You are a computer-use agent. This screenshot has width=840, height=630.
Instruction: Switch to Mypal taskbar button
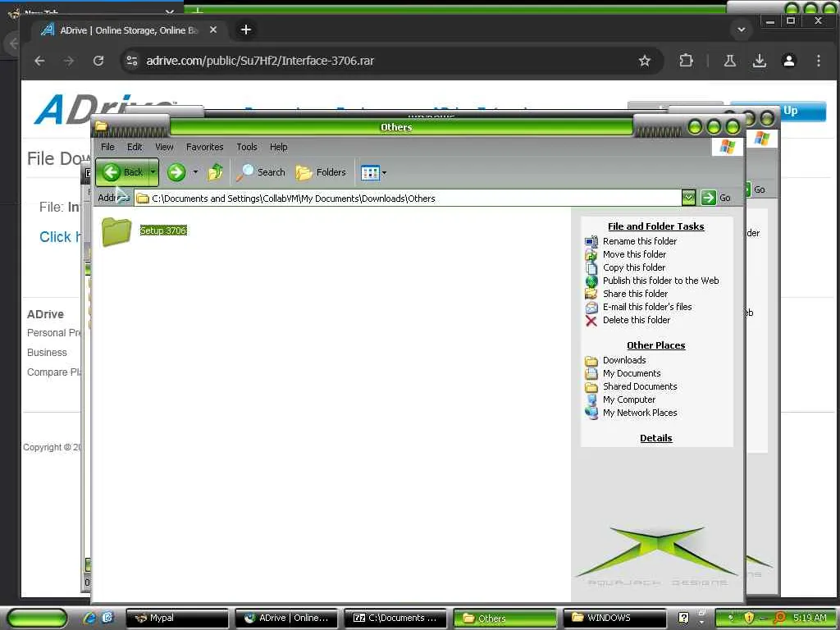coord(177,619)
